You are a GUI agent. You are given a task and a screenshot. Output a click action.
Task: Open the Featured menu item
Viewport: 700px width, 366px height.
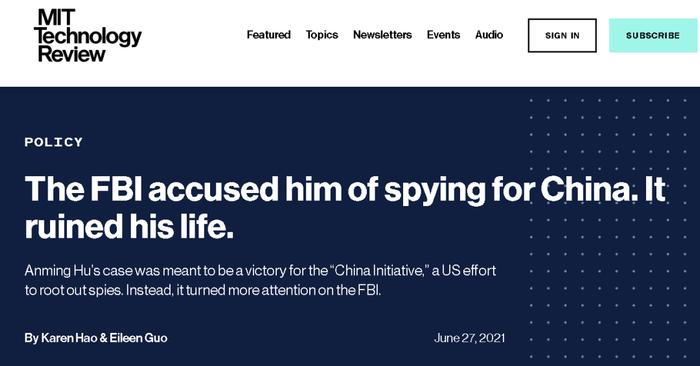point(269,35)
